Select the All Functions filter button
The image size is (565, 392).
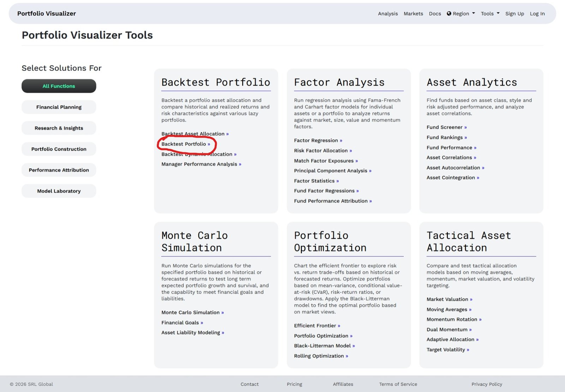pyautogui.click(x=59, y=86)
